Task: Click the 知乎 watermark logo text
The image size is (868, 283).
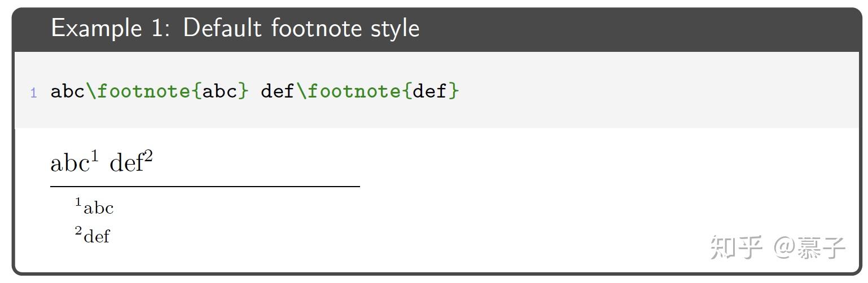Action: (736, 247)
